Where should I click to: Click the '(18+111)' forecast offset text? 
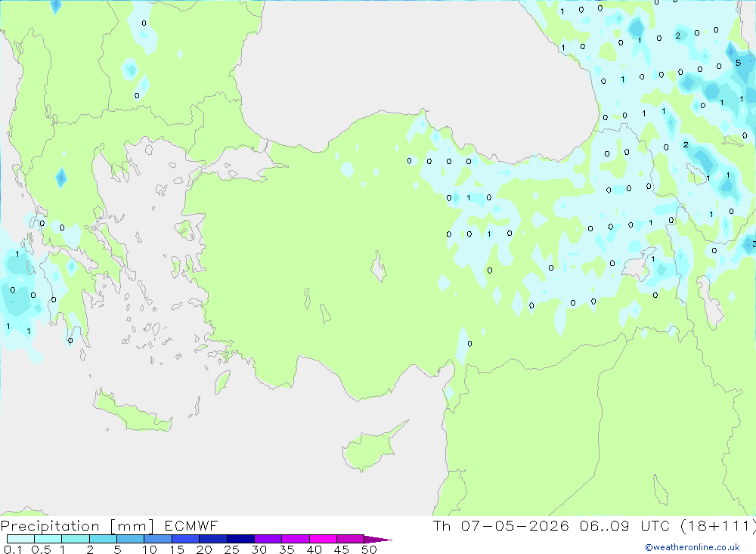tap(717, 526)
